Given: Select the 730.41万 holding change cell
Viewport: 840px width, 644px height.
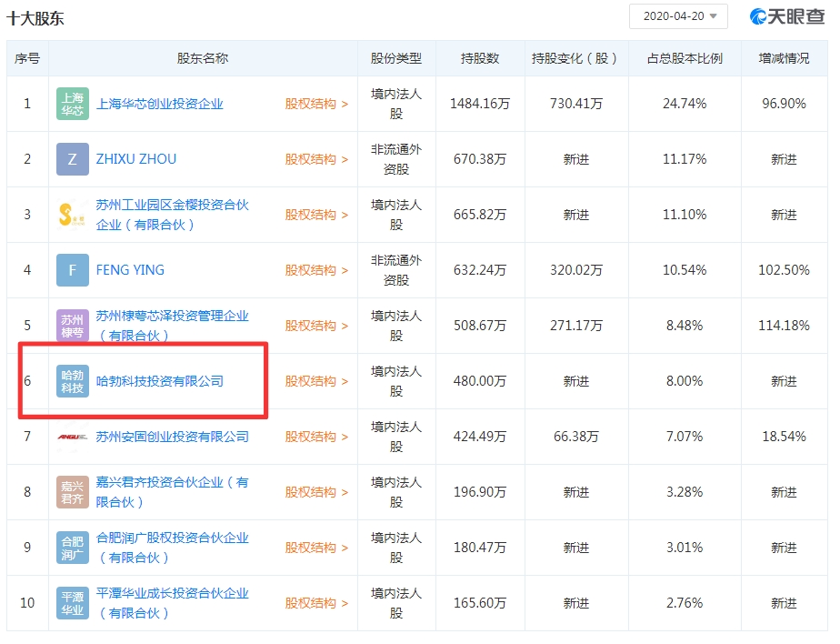Looking at the screenshot, I should 576,104.
